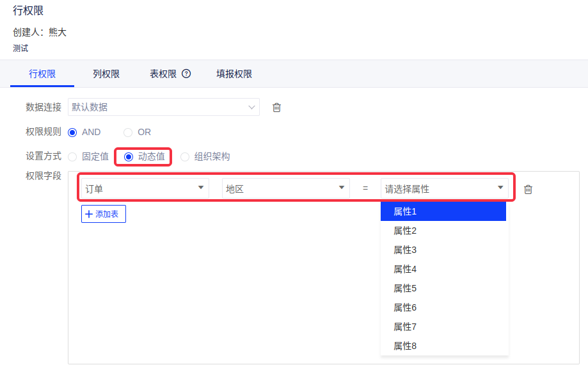588x374 pixels.
Task: Go to the 行权限 tab
Action: tap(42, 74)
